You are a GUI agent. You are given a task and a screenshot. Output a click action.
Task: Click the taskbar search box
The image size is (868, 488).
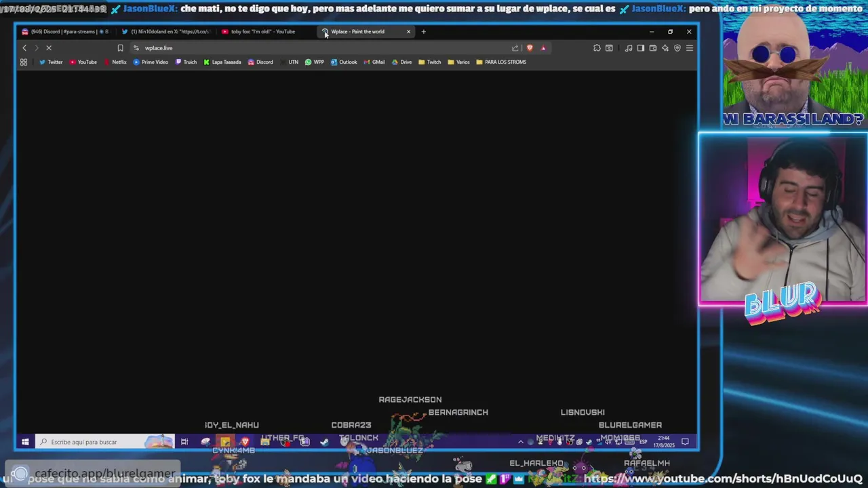coord(105,442)
